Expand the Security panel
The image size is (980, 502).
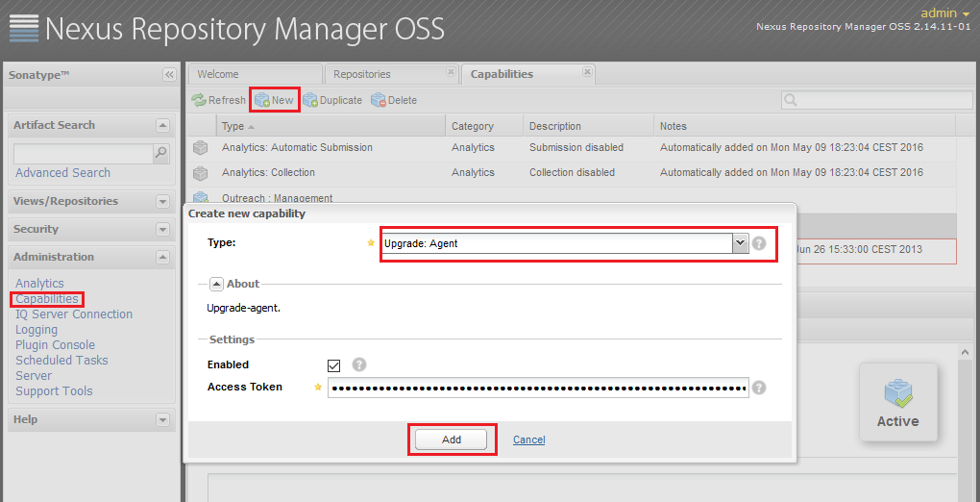tap(162, 230)
